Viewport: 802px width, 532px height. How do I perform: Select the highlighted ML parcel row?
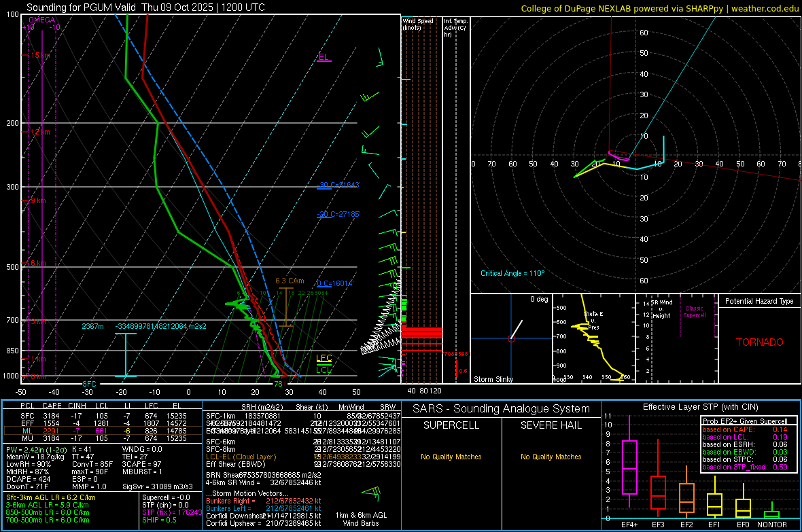coord(103,431)
